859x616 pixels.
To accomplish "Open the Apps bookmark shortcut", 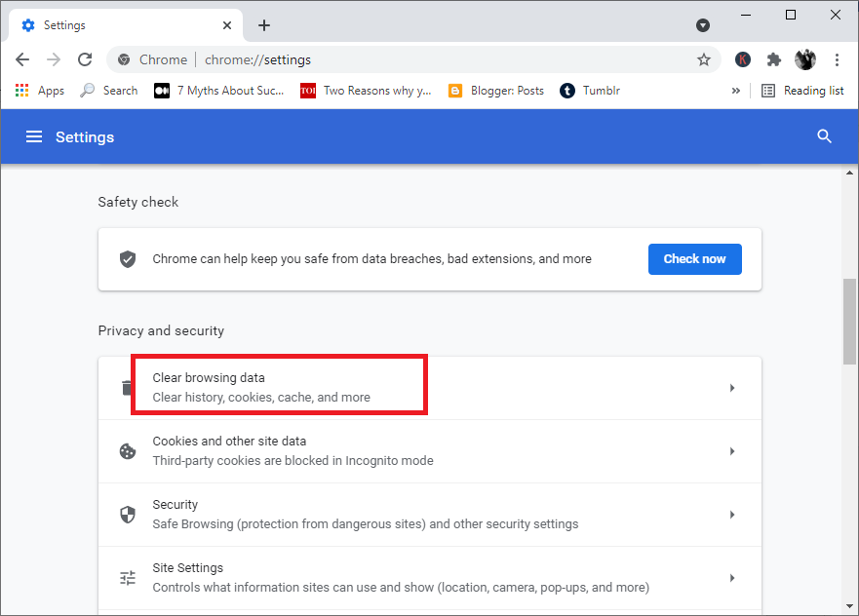I will click(x=40, y=91).
